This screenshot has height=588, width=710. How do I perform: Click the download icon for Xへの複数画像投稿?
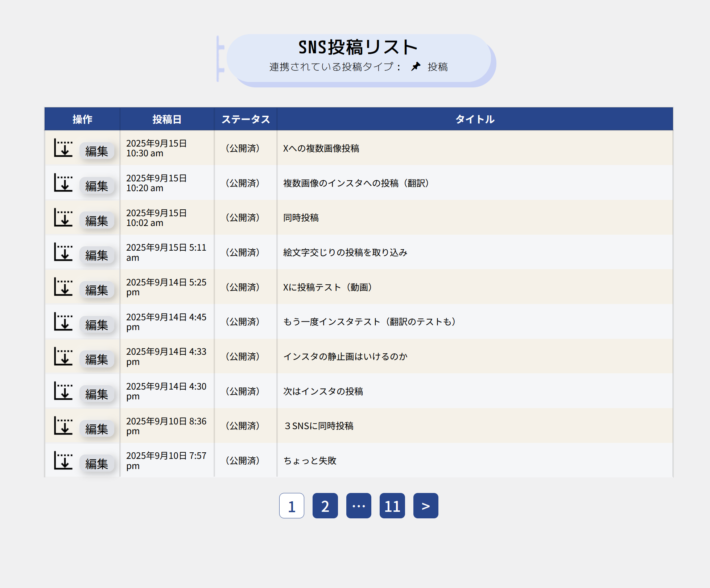click(x=64, y=148)
